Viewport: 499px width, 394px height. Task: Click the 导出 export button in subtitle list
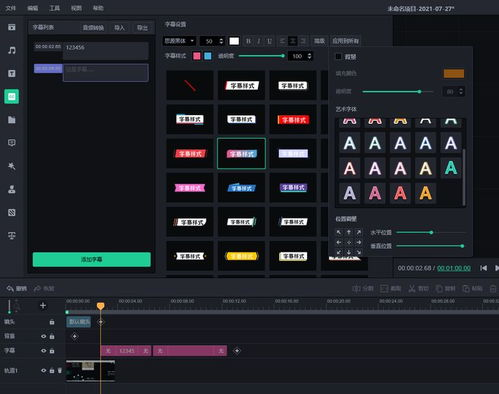[x=142, y=28]
